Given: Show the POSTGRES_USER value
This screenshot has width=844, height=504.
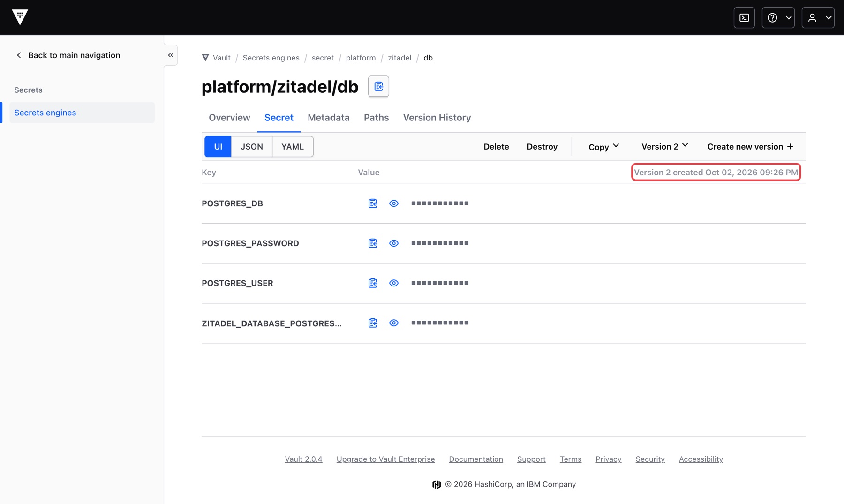Looking at the screenshot, I should click(x=394, y=283).
